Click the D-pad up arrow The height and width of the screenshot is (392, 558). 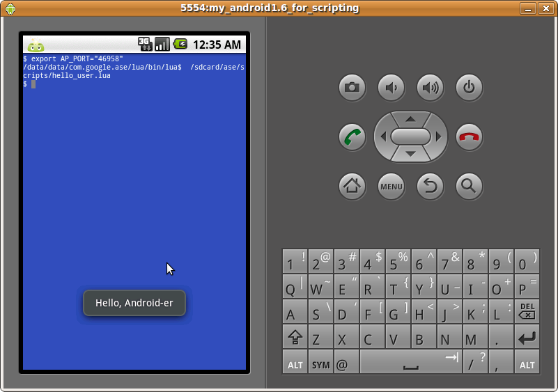[x=411, y=119]
